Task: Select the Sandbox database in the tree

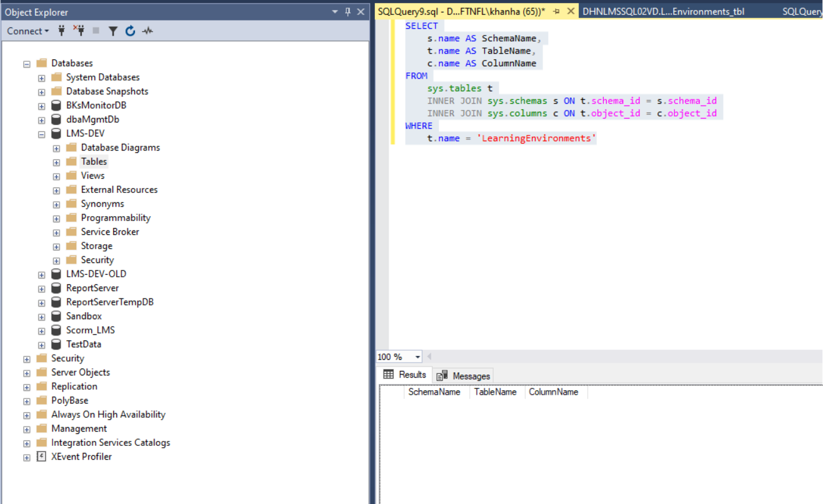Action: tap(84, 316)
